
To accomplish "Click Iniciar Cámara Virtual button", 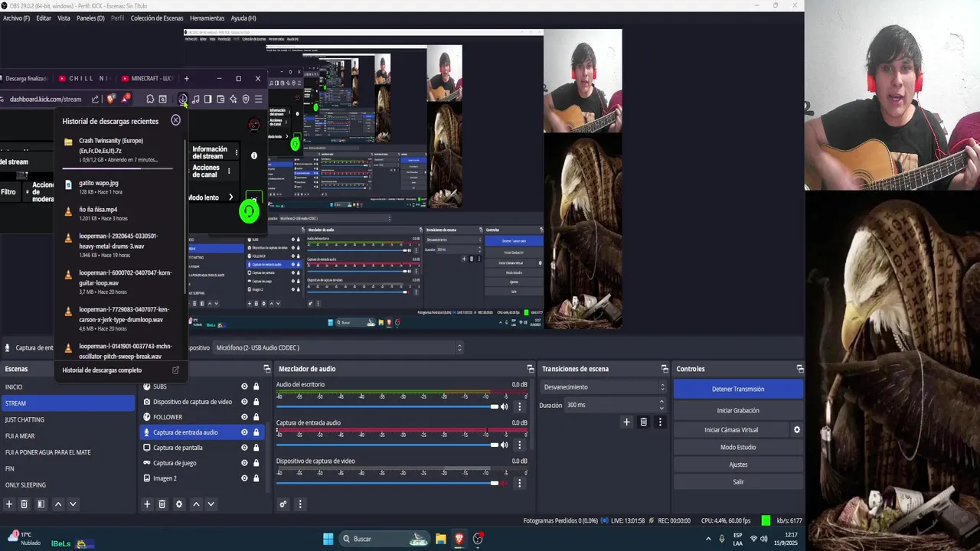I will click(x=731, y=430).
